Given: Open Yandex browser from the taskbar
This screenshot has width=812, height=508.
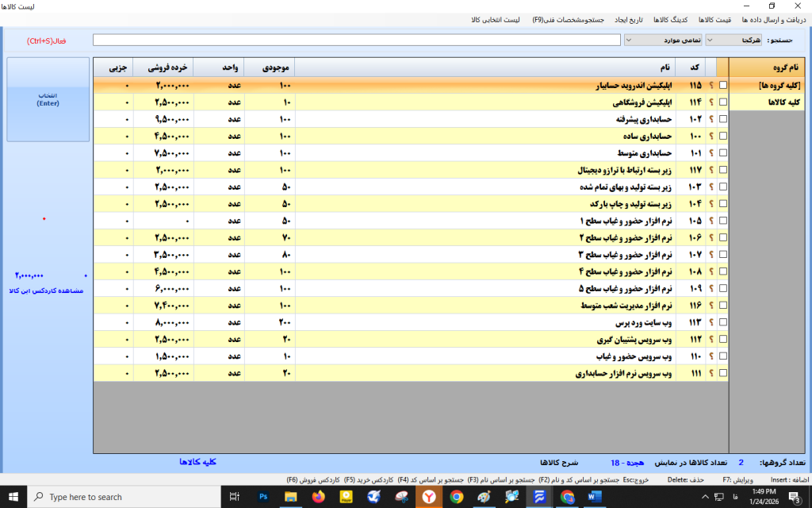Looking at the screenshot, I should point(429,497).
